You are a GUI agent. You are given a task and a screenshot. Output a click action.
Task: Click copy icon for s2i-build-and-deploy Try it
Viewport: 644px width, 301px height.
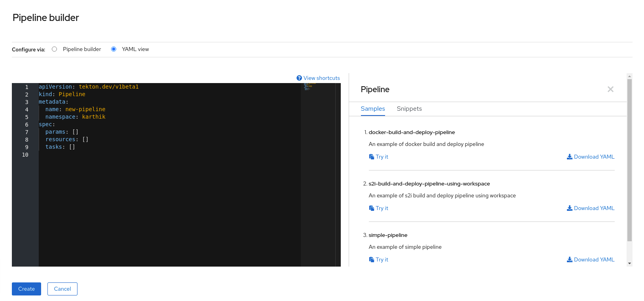click(371, 208)
